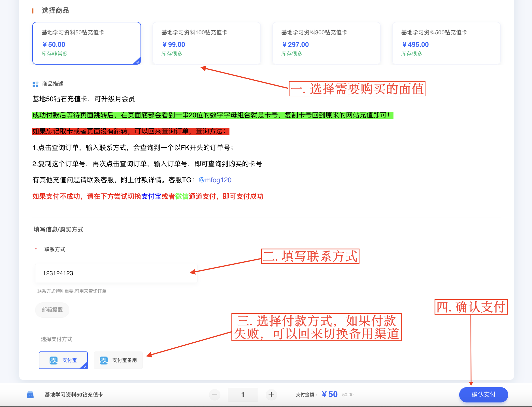The image size is (532, 407).
Task: Select the 100钻充值卡 priced ¥99.00
Action: coord(206,43)
